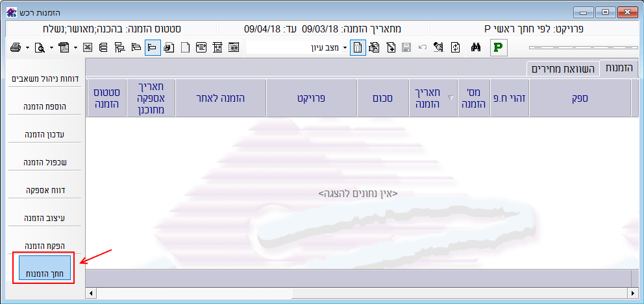
Task: Click the binoculars search icon
Action: (475, 47)
